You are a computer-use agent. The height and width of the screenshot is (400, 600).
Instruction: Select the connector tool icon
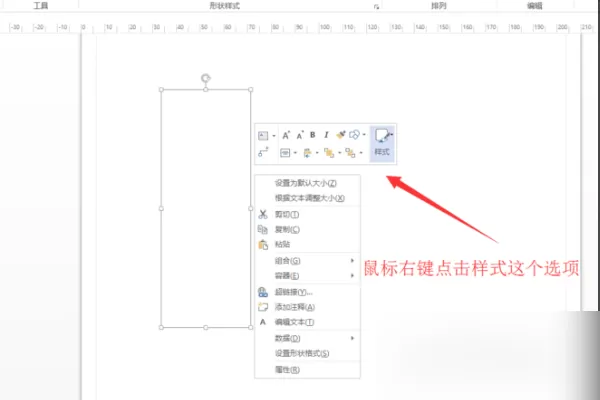tap(263, 152)
